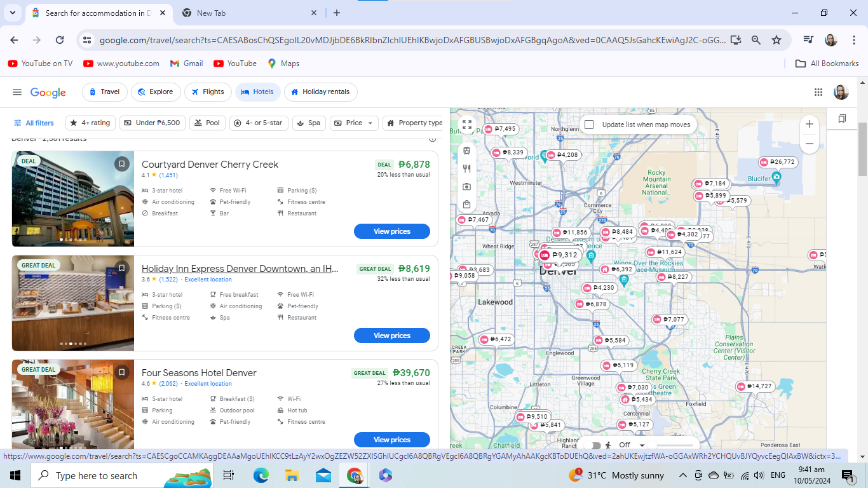The width and height of the screenshot is (868, 488).
Task: Enable the 4- or 5-star filter
Action: coord(259,123)
